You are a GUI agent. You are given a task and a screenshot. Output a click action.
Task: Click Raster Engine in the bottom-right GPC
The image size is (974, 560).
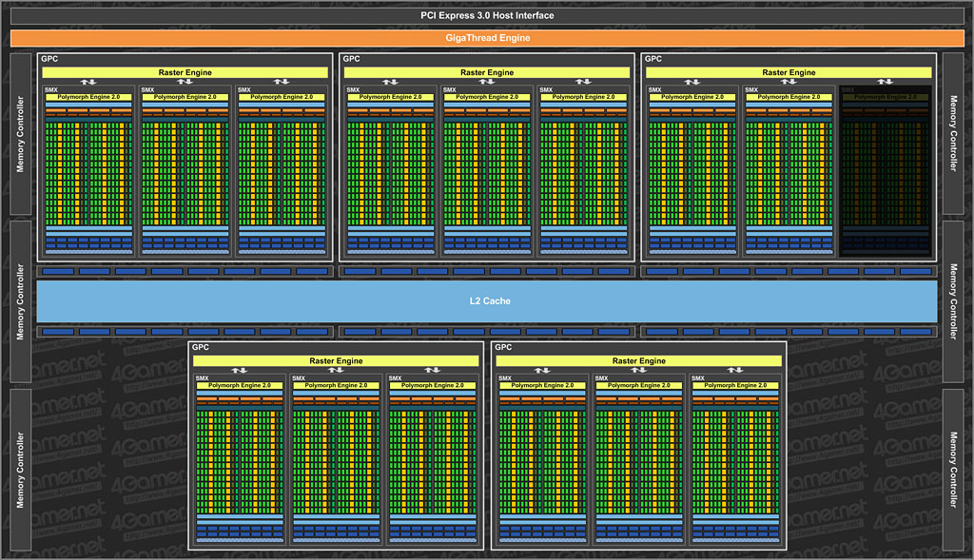[x=638, y=361]
